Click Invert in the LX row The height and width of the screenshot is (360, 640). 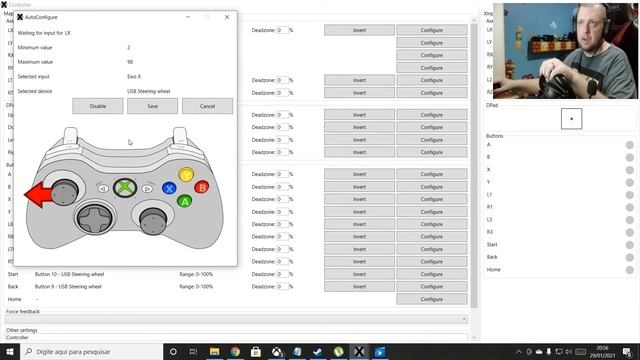pos(359,30)
